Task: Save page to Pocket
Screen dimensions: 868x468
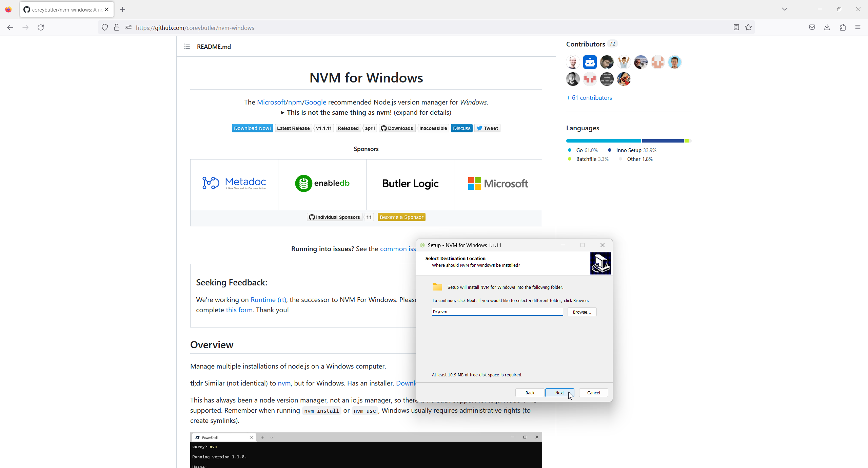Action: tap(812, 27)
